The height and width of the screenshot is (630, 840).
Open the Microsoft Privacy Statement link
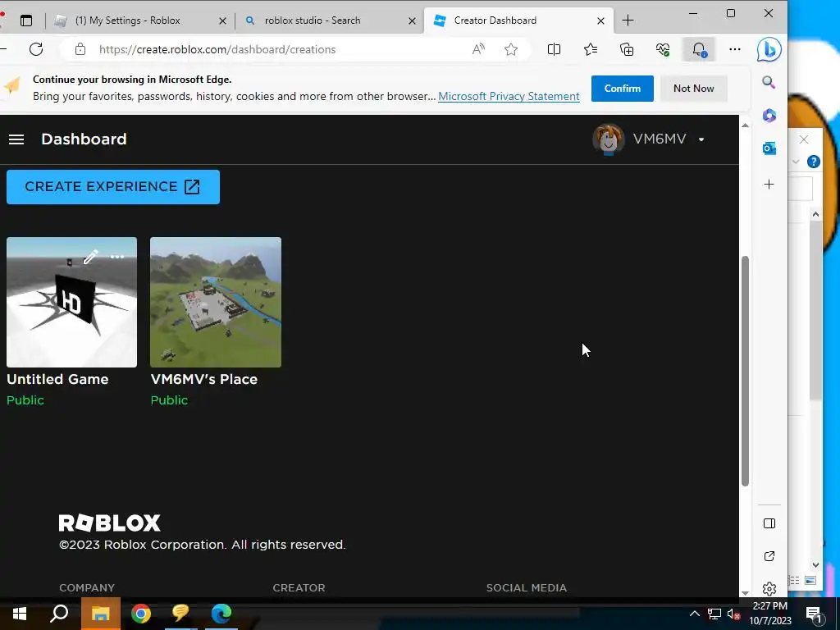pos(509,97)
